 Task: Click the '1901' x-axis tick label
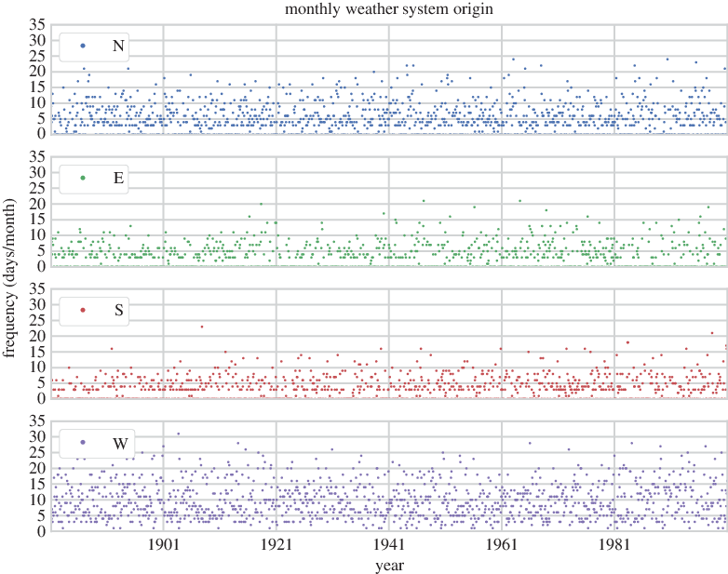pyautogui.click(x=163, y=544)
